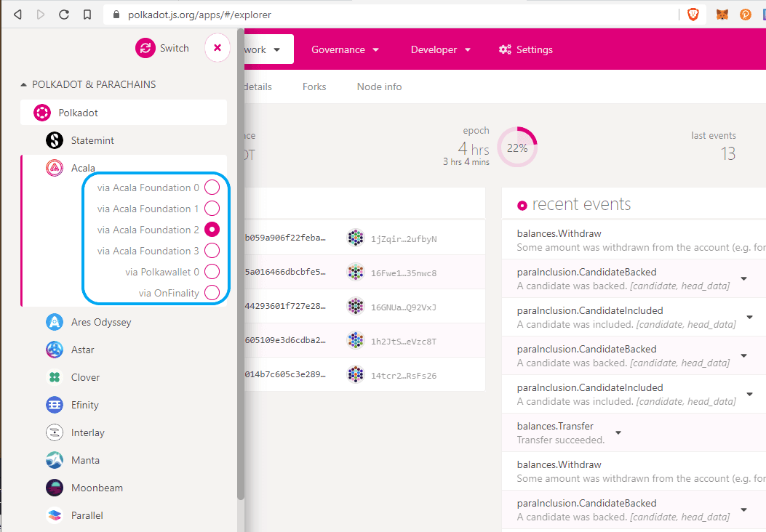Click the Moonbeam network icon
The image size is (766, 532).
55,488
